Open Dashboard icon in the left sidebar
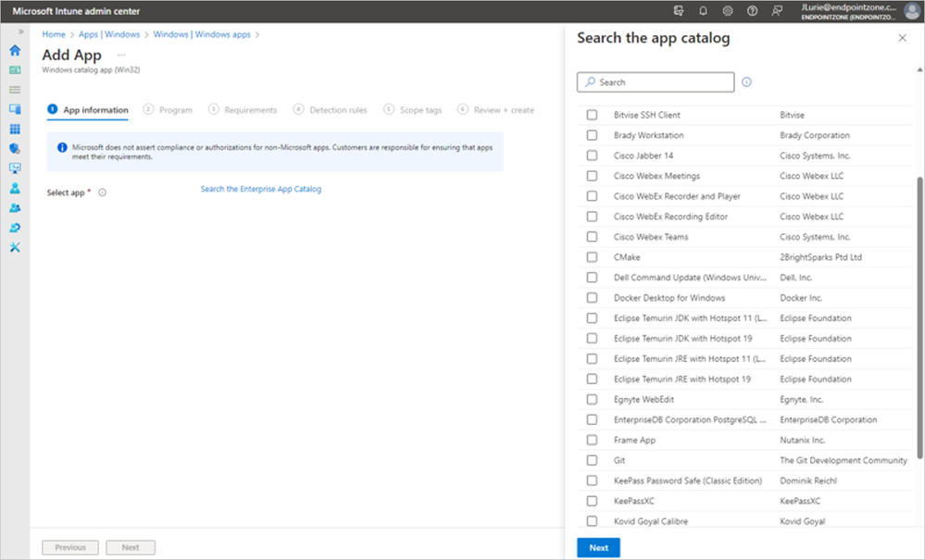Screen dimensions: 925x560 point(15,70)
